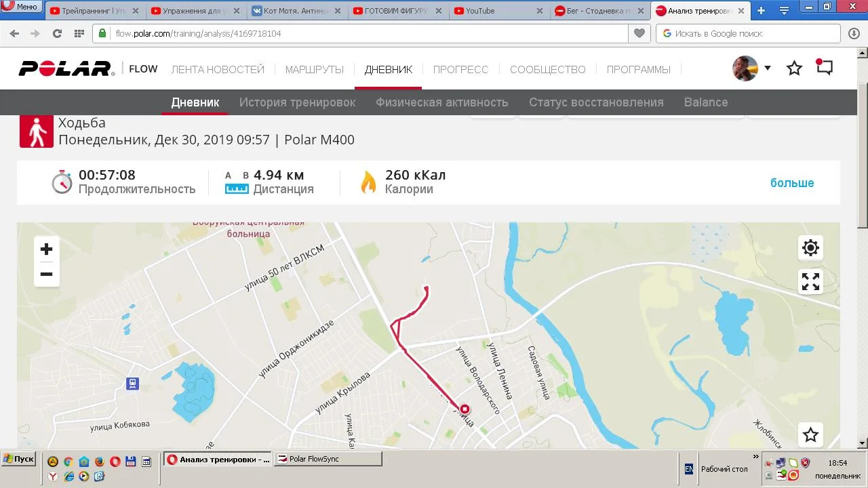
Task: Click the favorites star icon in header
Action: pos(794,68)
